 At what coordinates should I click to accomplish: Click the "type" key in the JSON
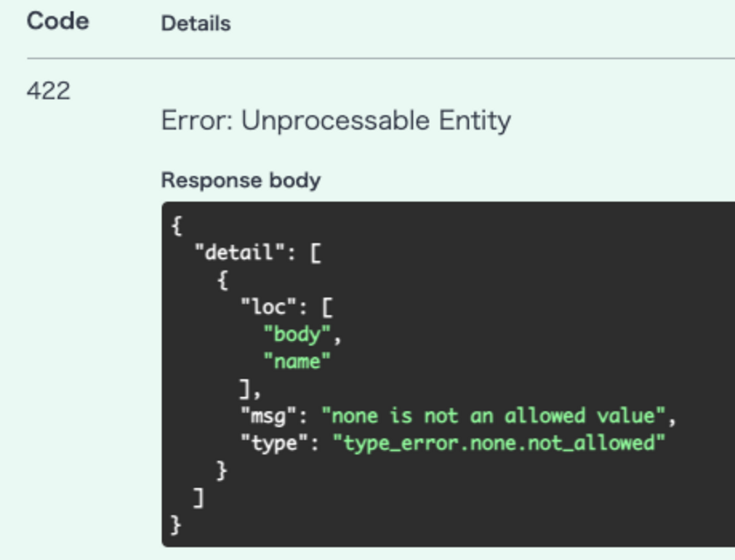point(274,443)
